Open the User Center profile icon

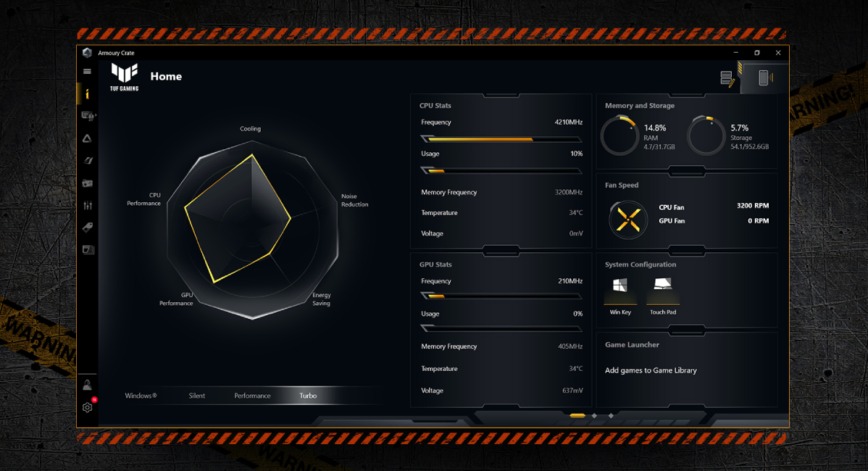(88, 385)
